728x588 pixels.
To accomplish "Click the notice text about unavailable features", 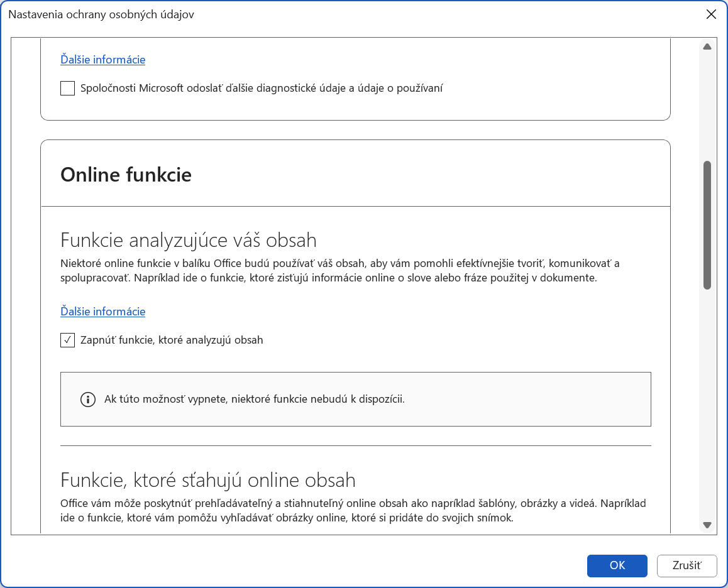I will 255,400.
